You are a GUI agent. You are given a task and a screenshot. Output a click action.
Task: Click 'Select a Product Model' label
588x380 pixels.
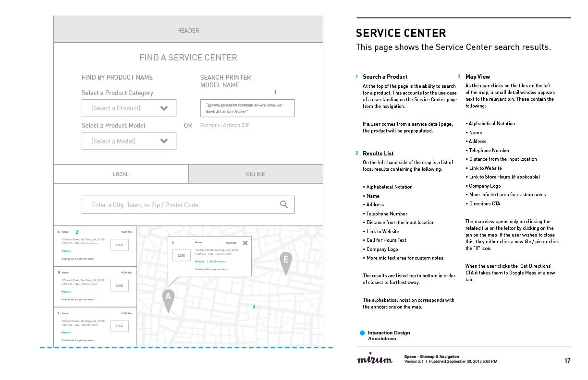[113, 125]
